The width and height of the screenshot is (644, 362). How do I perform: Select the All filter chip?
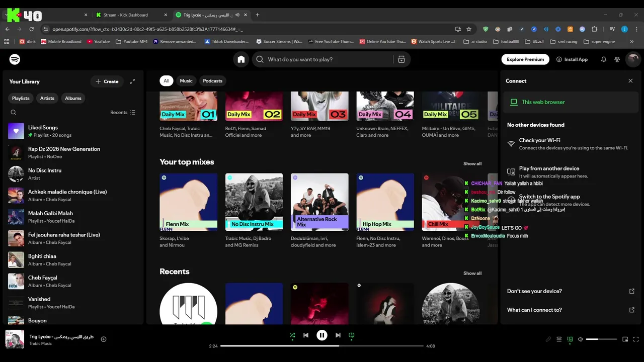(166, 81)
